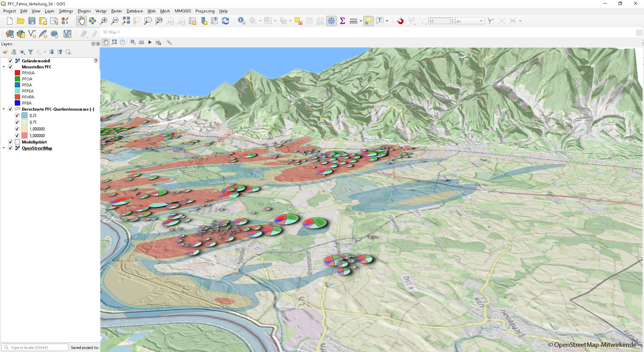
Task: Toggle the Map Tips speech bubble icon
Action: coord(368,21)
